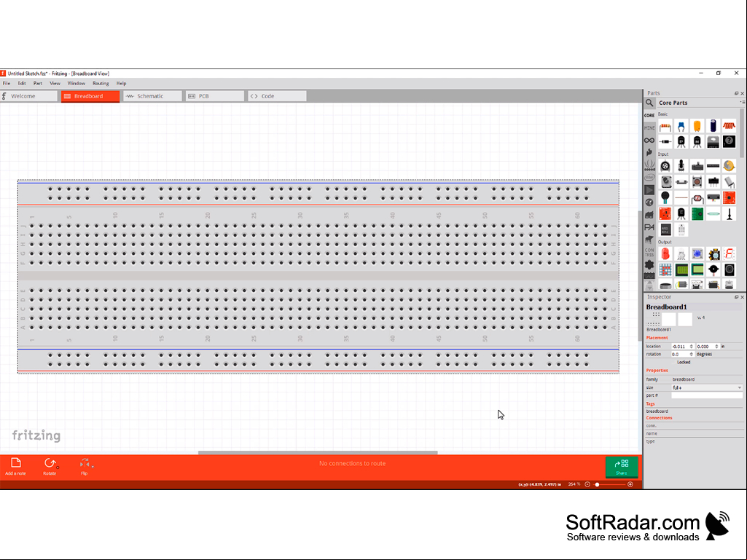Image resolution: width=747 pixels, height=560 pixels.
Task: Click the breadboard on the canvas
Action: 318,276
